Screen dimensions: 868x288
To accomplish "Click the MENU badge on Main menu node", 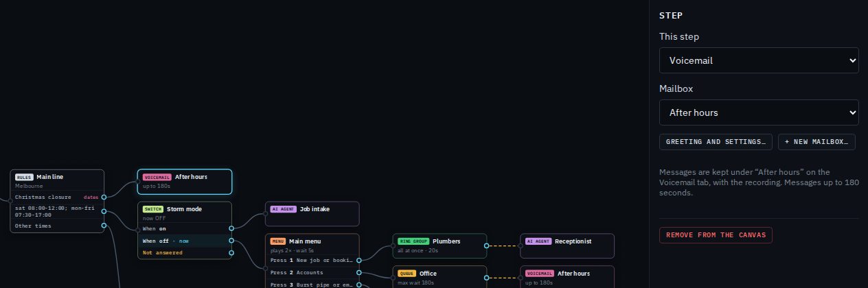I will coord(278,241).
